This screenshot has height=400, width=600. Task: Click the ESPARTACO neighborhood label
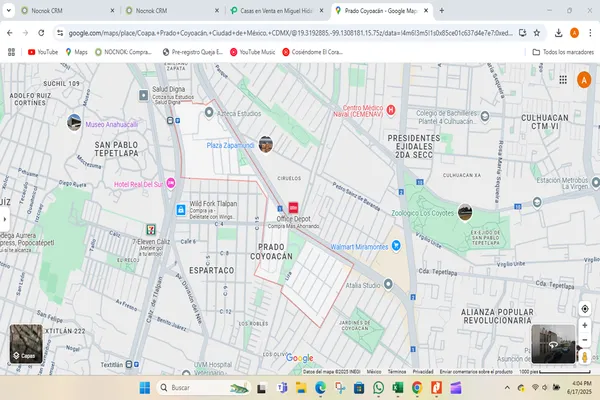tap(212, 270)
